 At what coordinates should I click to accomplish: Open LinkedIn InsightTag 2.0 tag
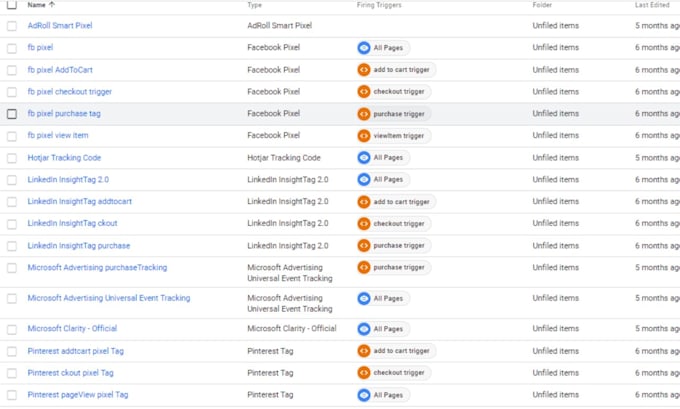(68, 180)
